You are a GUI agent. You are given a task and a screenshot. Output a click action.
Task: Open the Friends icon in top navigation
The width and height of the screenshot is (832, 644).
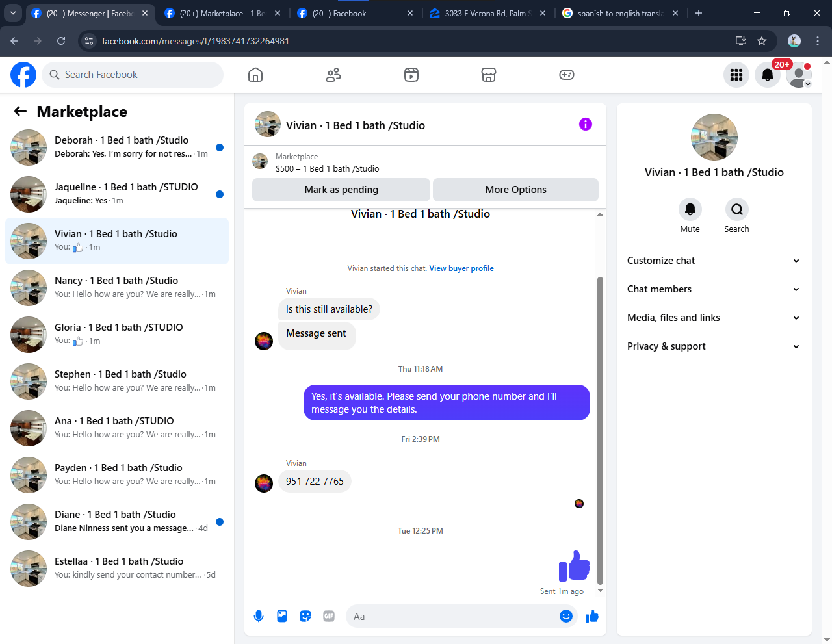tap(333, 75)
